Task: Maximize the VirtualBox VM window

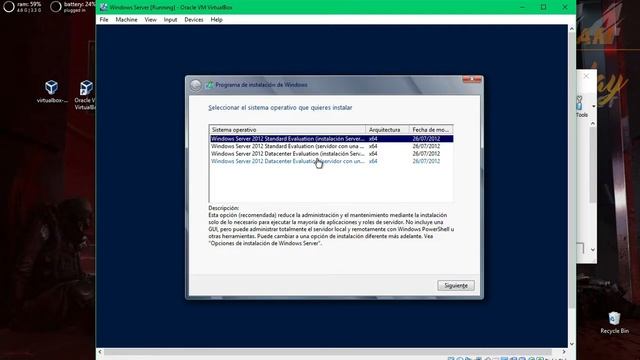Action: tap(543, 7)
